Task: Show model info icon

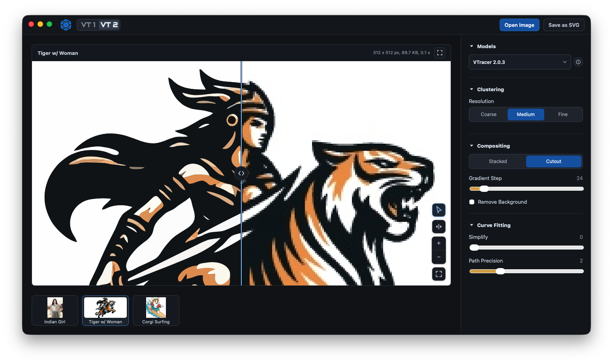Action: [578, 62]
